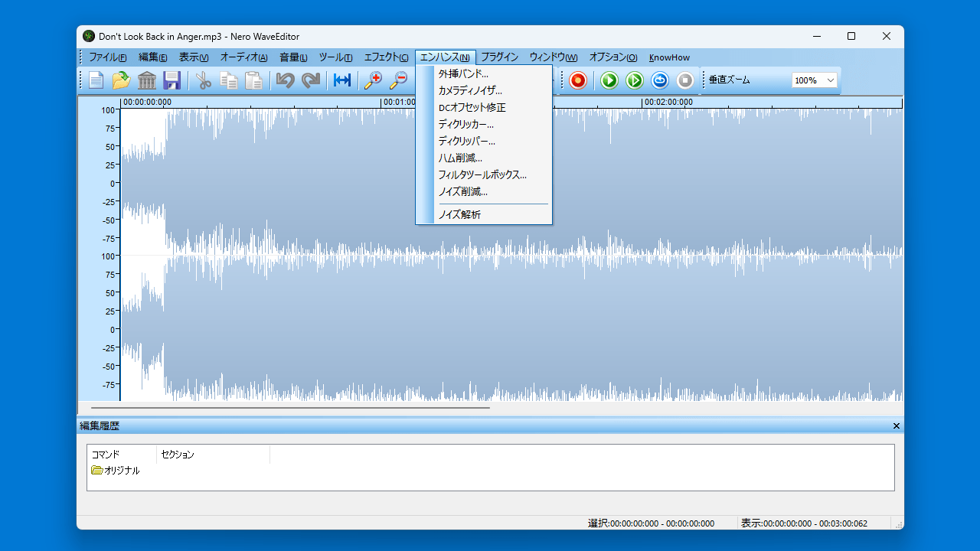980x551 pixels.
Task: Open the ウィンドウ menu
Action: [553, 57]
